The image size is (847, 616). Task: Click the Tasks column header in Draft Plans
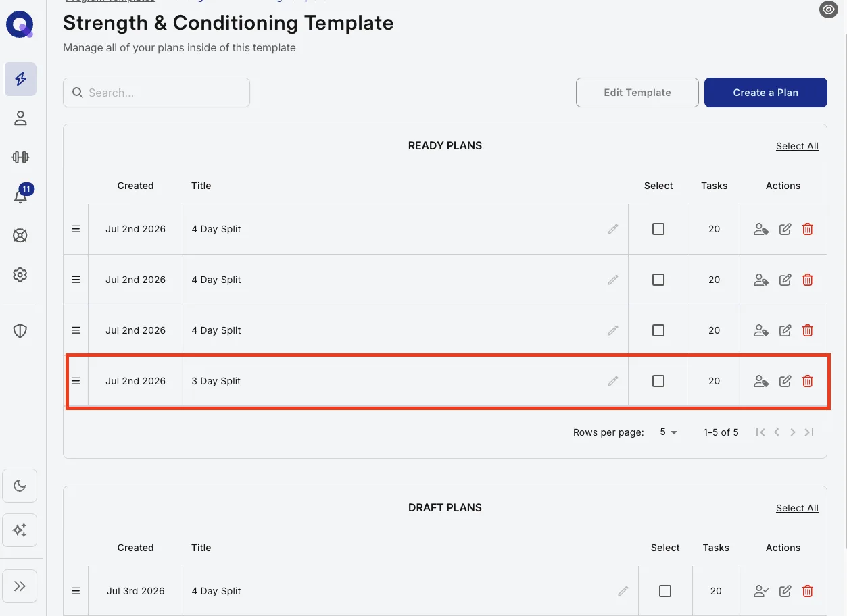pyautogui.click(x=716, y=548)
